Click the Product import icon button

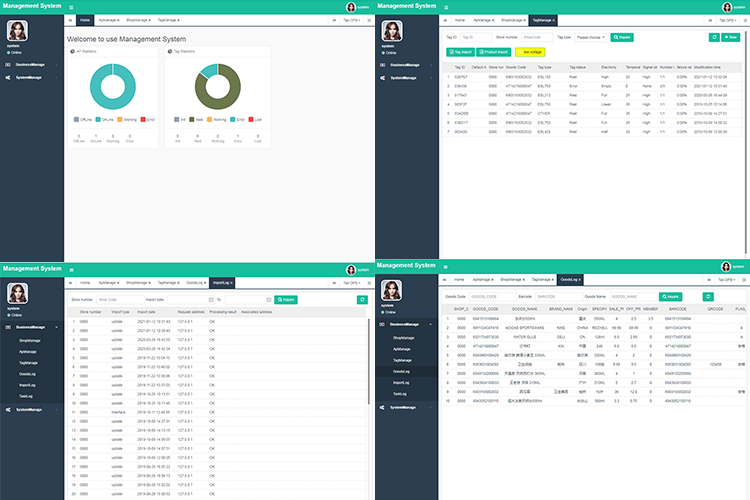(495, 52)
